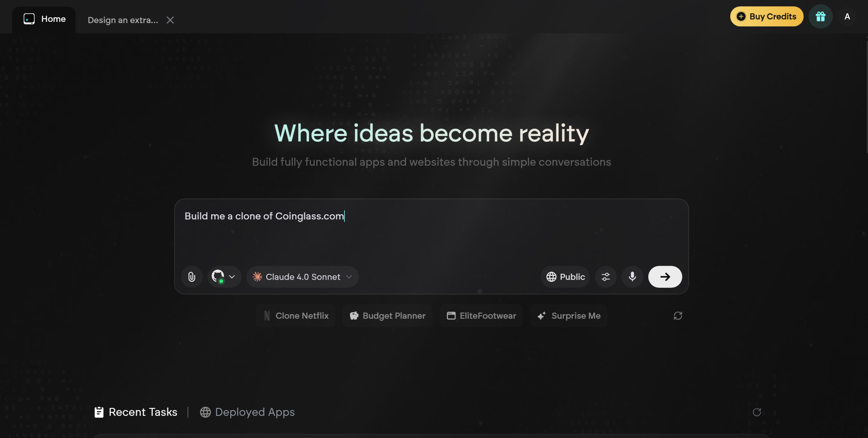Viewport: 868px width, 438px height.
Task: Click the paperclip attach file icon
Action: 192,277
